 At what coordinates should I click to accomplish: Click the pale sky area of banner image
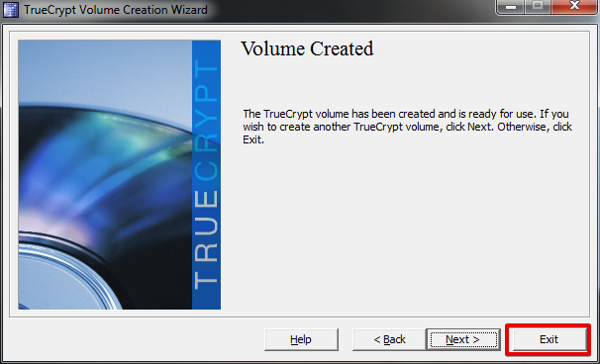(103, 71)
